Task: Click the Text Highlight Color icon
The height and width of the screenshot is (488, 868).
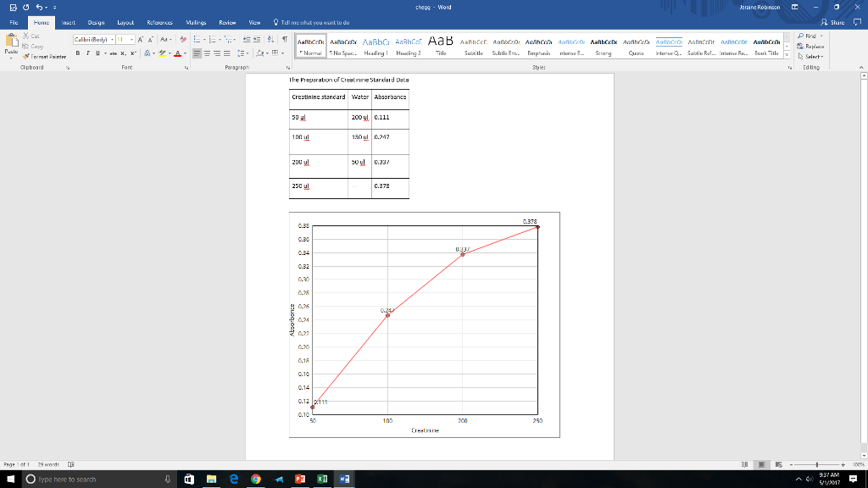Action: pyautogui.click(x=163, y=53)
